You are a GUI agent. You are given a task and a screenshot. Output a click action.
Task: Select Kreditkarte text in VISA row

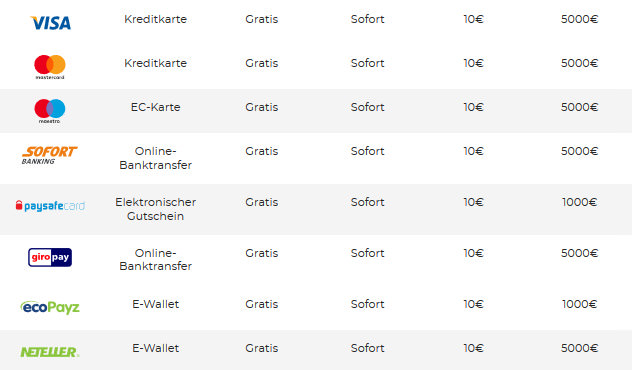point(156,19)
